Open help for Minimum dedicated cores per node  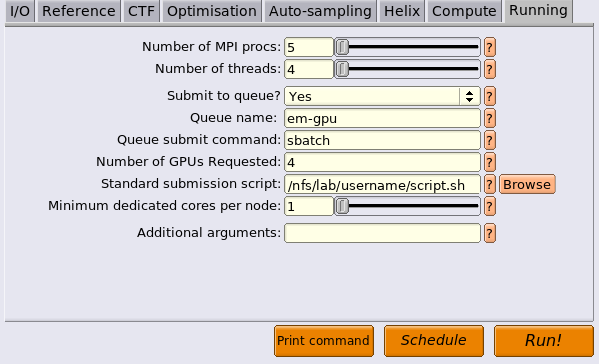click(490, 206)
